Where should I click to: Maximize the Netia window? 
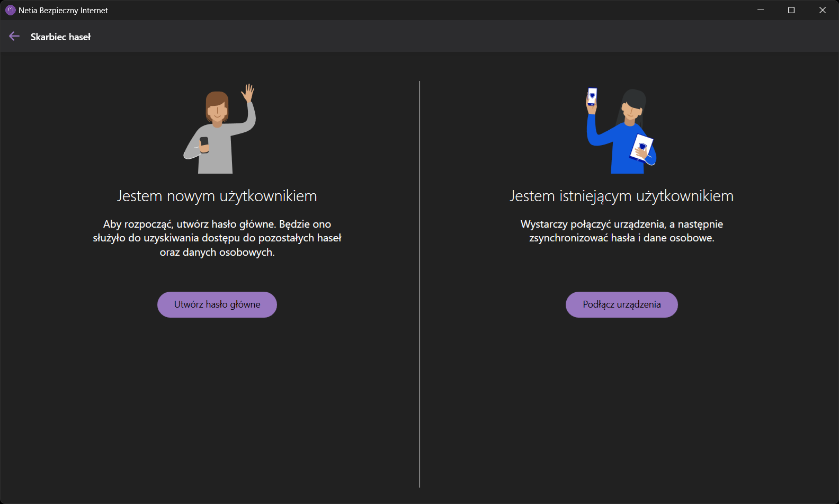click(x=791, y=10)
